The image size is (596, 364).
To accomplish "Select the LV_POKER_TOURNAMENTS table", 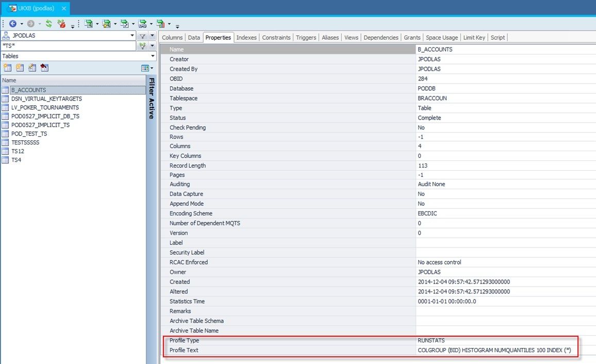I will tap(45, 108).
